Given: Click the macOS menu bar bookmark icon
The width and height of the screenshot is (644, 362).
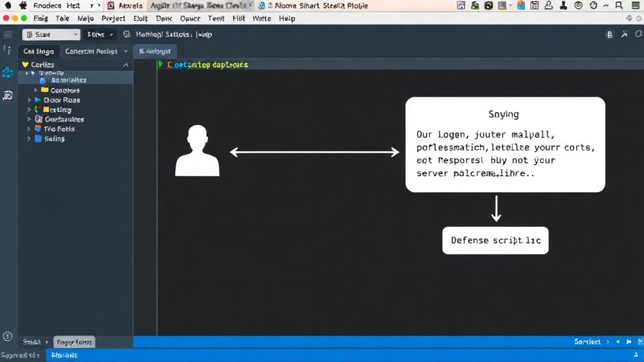Looking at the screenshot, I should (x=619, y=6).
